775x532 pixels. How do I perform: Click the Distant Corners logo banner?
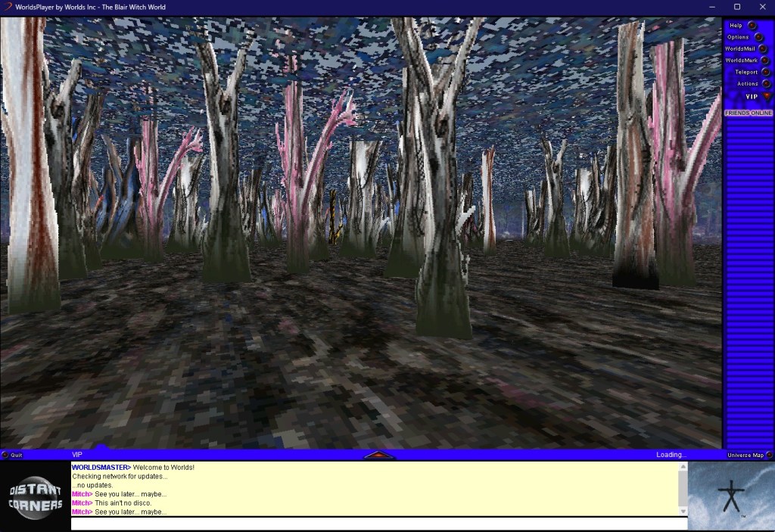[35, 496]
